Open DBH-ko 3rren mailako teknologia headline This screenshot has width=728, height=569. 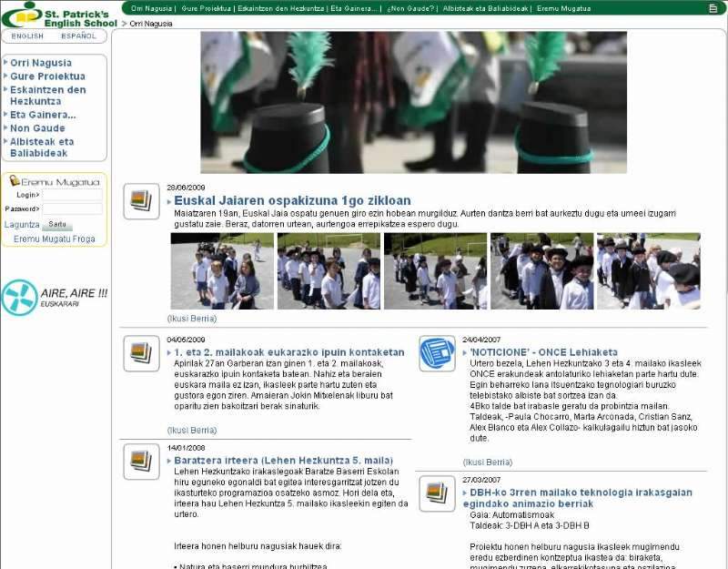click(578, 498)
